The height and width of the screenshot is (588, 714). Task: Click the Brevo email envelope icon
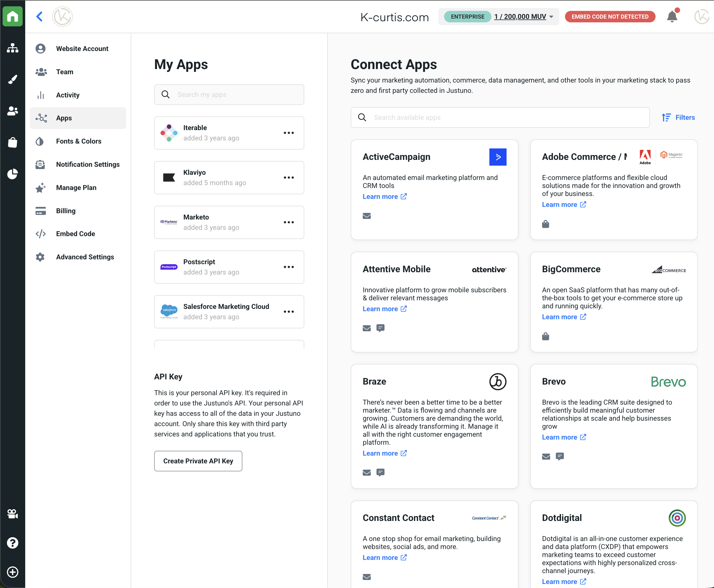[x=546, y=456]
